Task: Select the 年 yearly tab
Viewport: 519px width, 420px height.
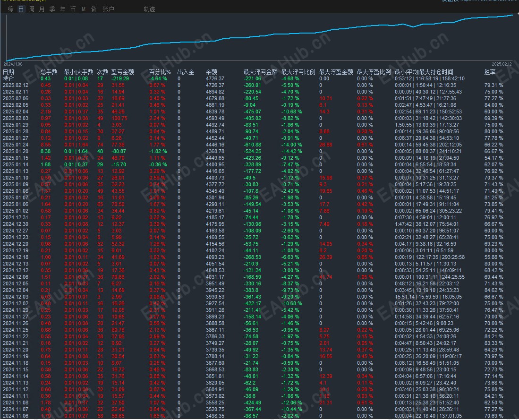Action: pos(62,9)
